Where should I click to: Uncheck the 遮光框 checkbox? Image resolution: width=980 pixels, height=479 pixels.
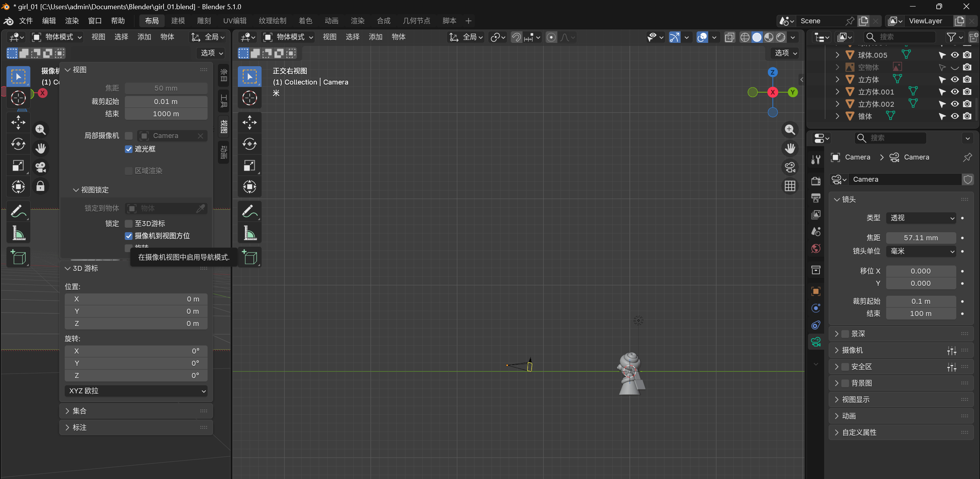point(129,149)
